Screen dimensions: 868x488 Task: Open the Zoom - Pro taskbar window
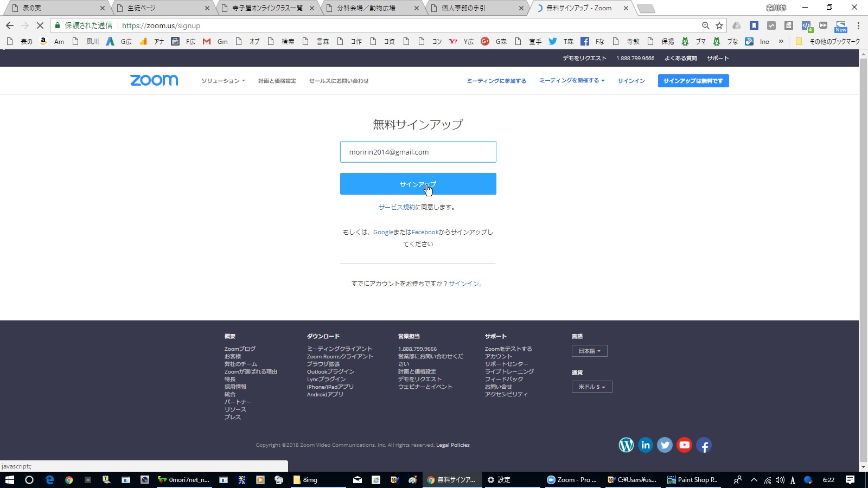click(x=572, y=480)
